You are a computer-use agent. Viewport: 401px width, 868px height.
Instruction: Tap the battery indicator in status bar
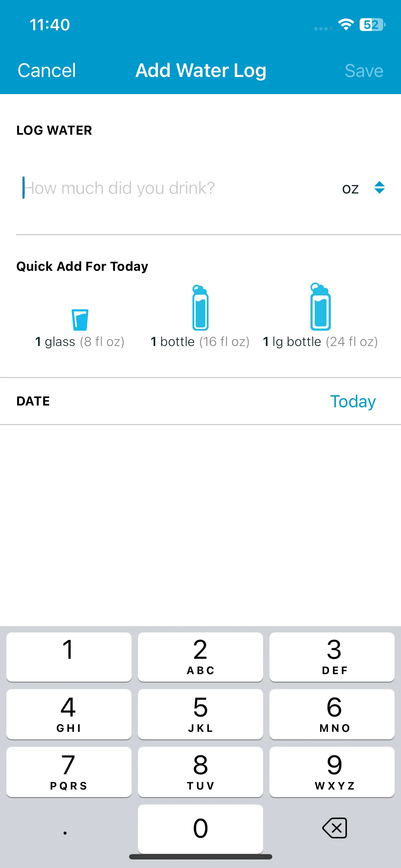[x=372, y=25]
